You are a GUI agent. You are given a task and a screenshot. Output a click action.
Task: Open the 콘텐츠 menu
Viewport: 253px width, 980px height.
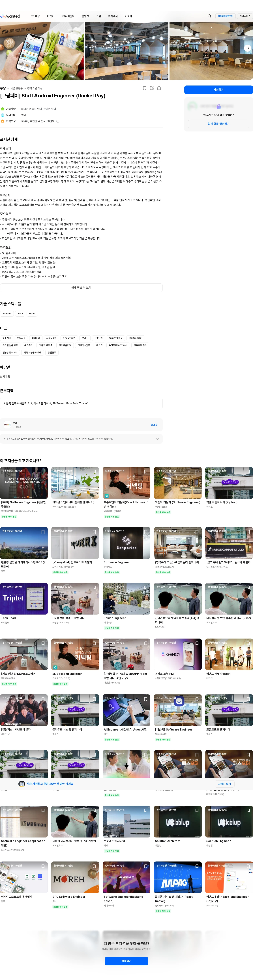coord(85,16)
